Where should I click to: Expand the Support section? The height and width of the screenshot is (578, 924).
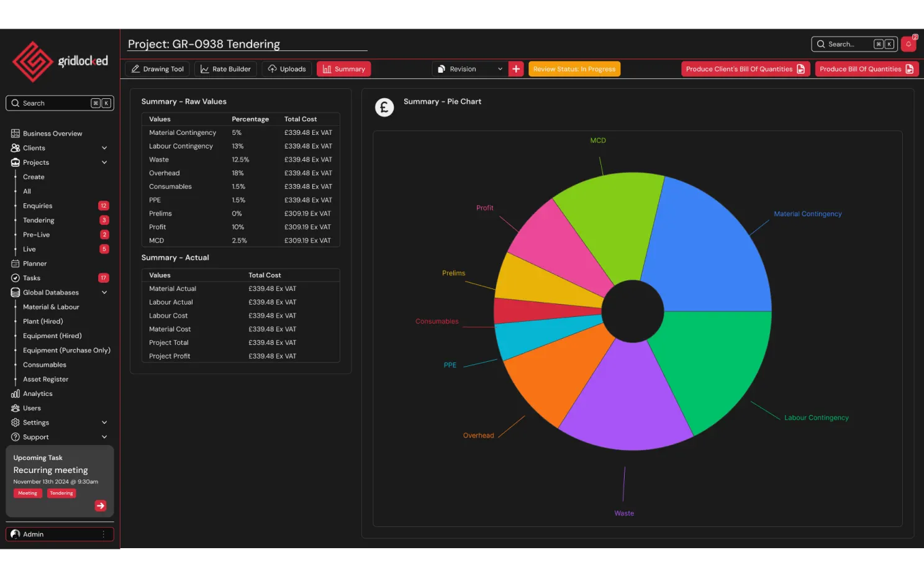pos(104,436)
